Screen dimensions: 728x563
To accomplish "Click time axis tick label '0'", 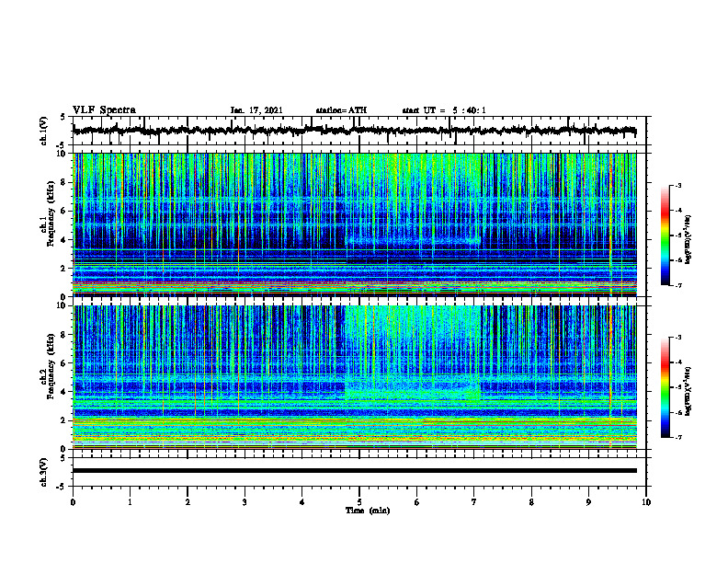I will click(x=73, y=502).
